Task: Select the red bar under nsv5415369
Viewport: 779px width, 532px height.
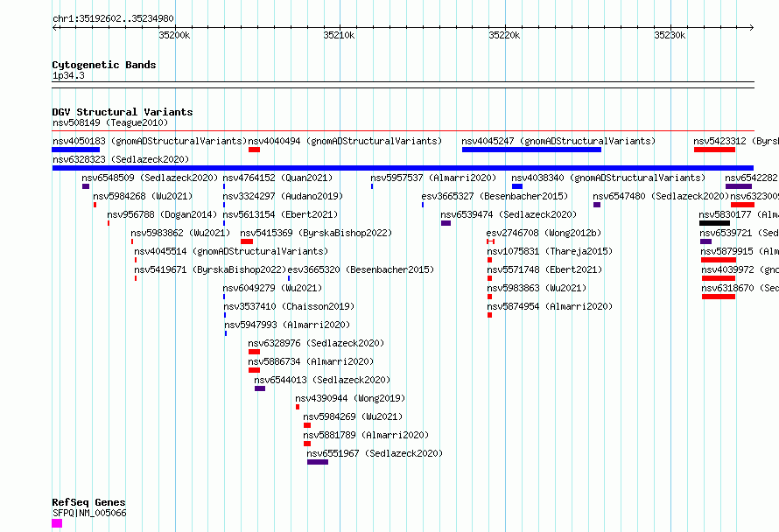Action: tap(247, 241)
